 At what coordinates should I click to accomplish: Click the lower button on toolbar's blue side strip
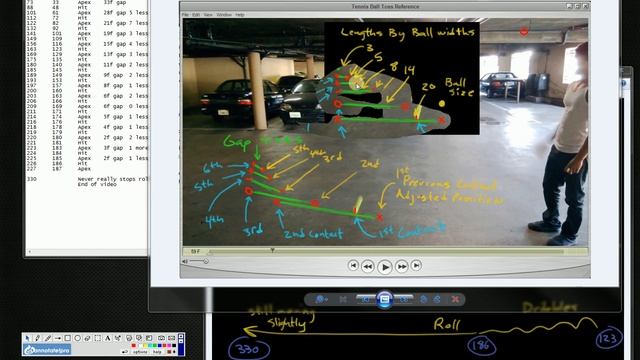point(181,341)
